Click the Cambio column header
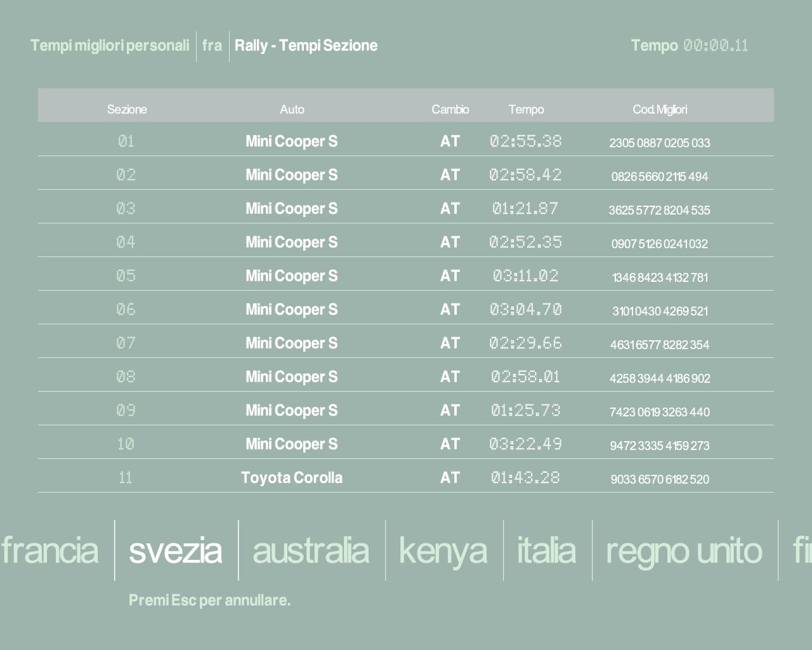 click(450, 109)
